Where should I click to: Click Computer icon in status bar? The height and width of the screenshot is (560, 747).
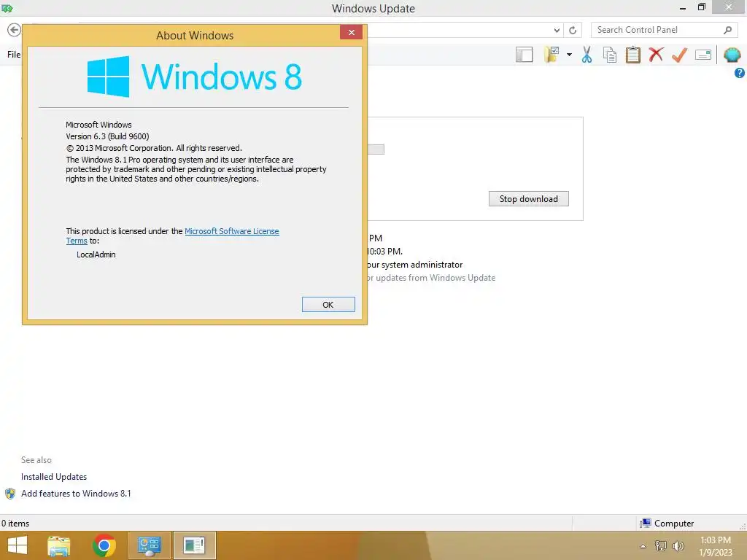pyautogui.click(x=646, y=524)
